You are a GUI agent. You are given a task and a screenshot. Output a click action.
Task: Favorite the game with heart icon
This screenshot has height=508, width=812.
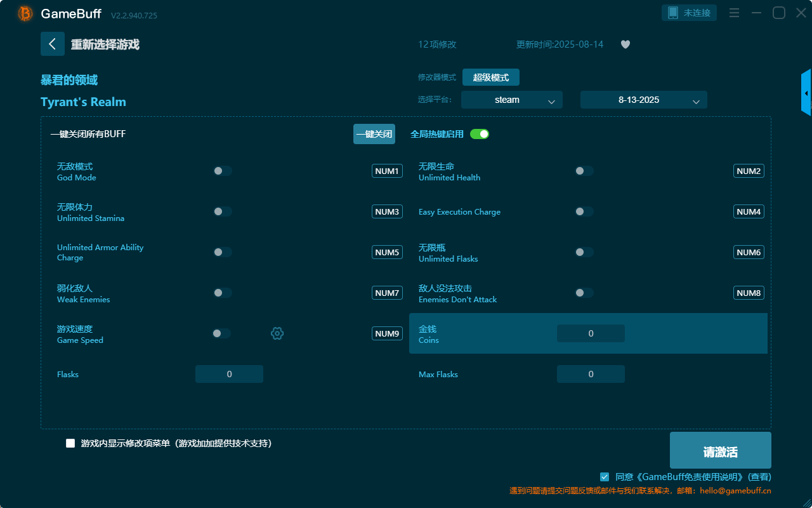(x=625, y=44)
